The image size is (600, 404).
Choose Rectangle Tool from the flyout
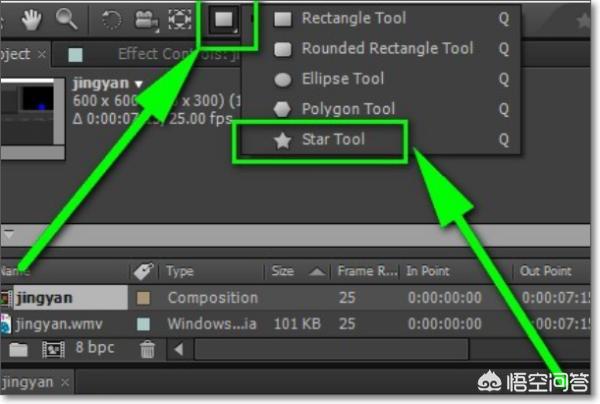[x=349, y=18]
